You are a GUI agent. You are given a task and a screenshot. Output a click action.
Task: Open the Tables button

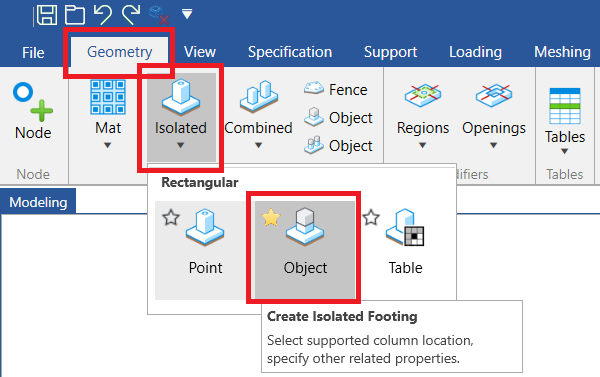[x=565, y=121]
